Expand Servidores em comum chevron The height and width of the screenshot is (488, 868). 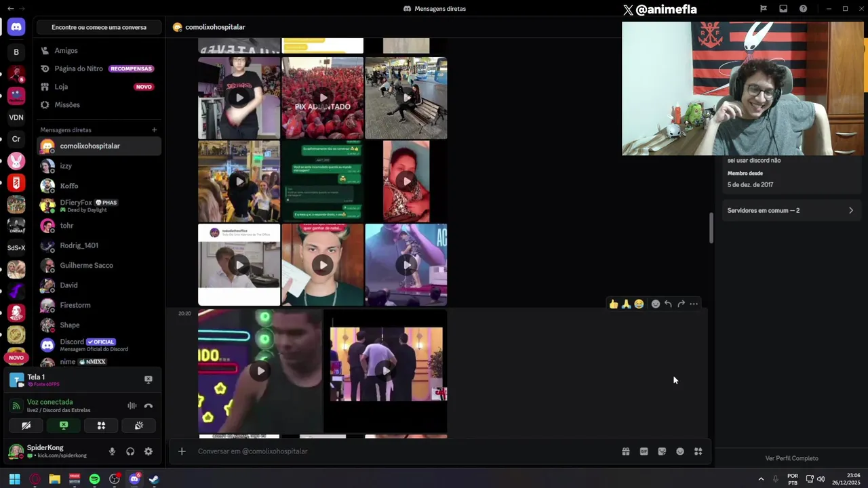point(851,211)
